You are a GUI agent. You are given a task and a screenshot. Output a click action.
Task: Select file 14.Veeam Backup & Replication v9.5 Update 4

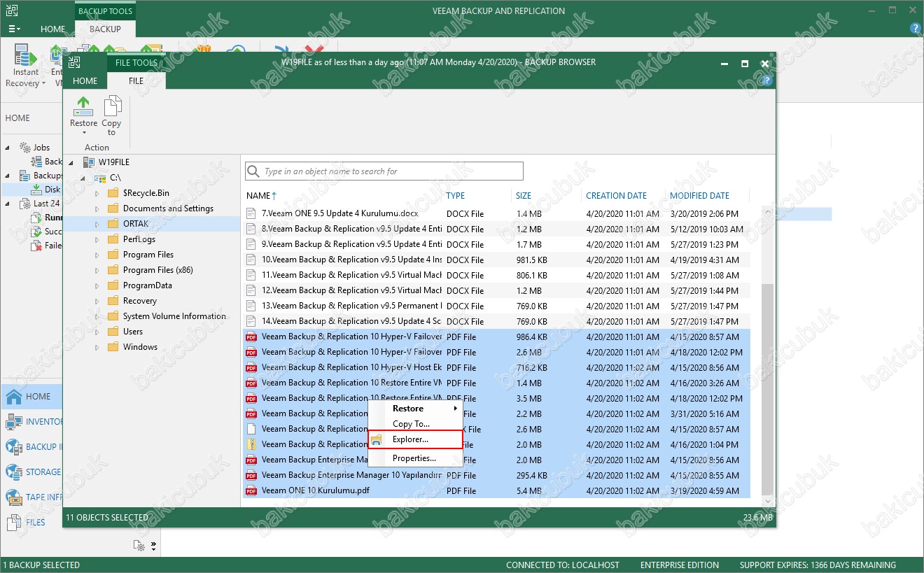coord(497,322)
